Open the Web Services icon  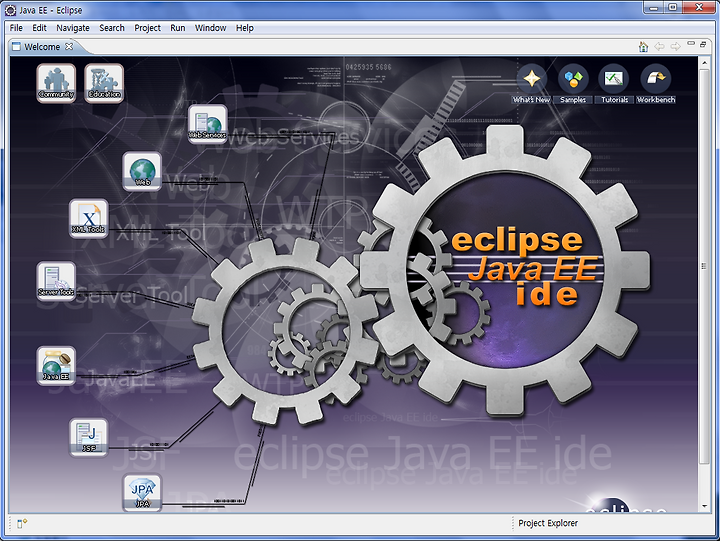[208, 124]
